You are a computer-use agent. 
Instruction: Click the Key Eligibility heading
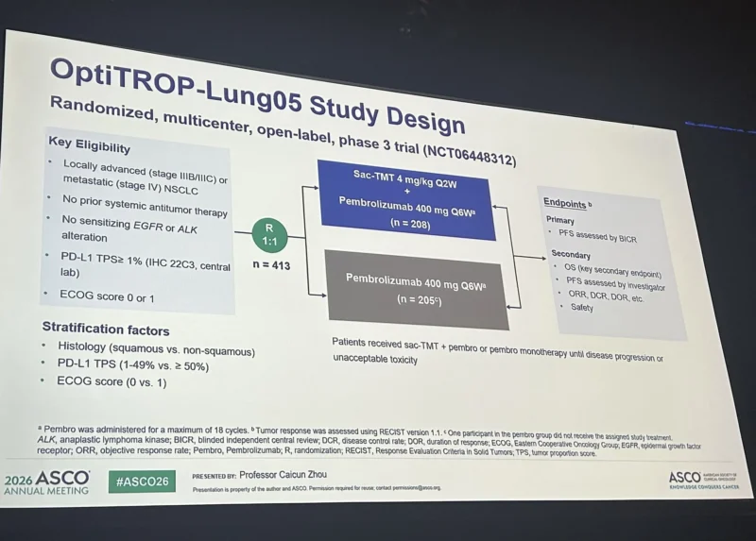point(89,144)
